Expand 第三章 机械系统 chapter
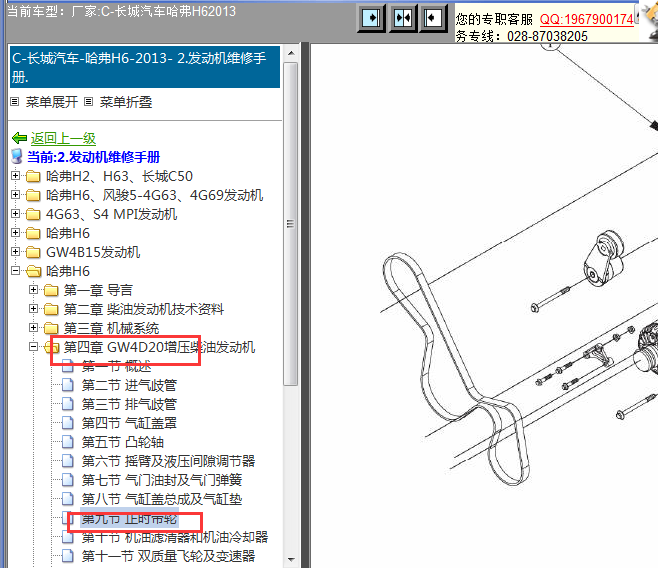The width and height of the screenshot is (658, 568). (34, 327)
